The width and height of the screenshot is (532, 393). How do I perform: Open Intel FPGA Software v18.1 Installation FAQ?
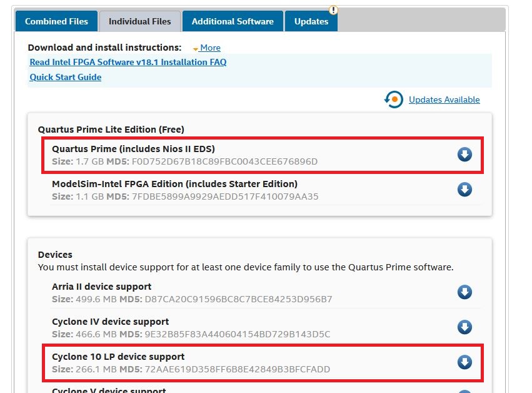[128, 63]
